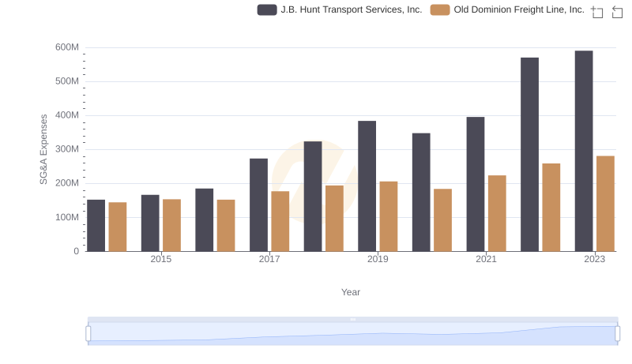Click Old Dominion brown legend swatch
The height and width of the screenshot is (364, 632).
pyautogui.click(x=440, y=9)
